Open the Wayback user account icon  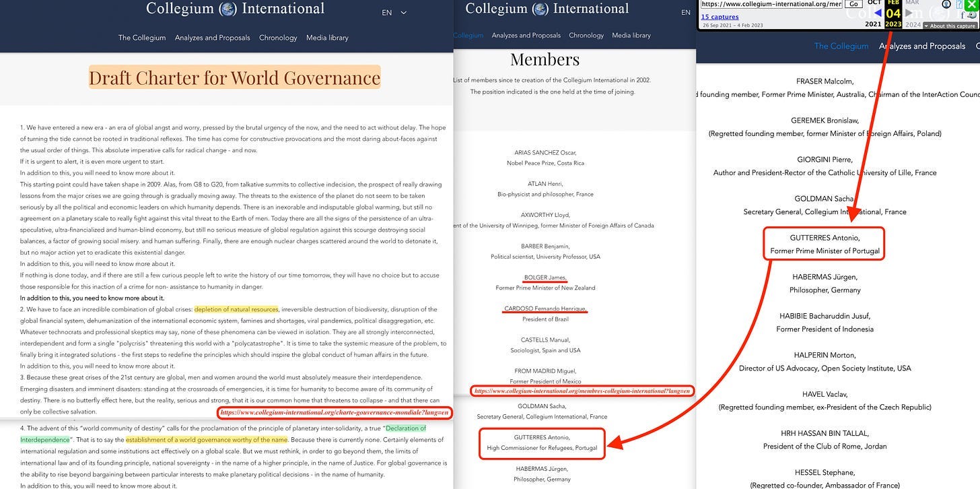[946, 4]
